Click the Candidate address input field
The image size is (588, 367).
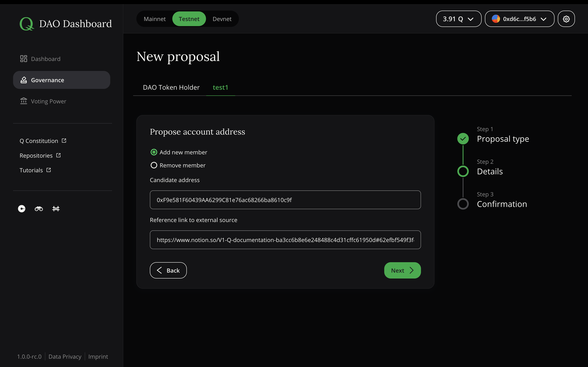coord(285,200)
